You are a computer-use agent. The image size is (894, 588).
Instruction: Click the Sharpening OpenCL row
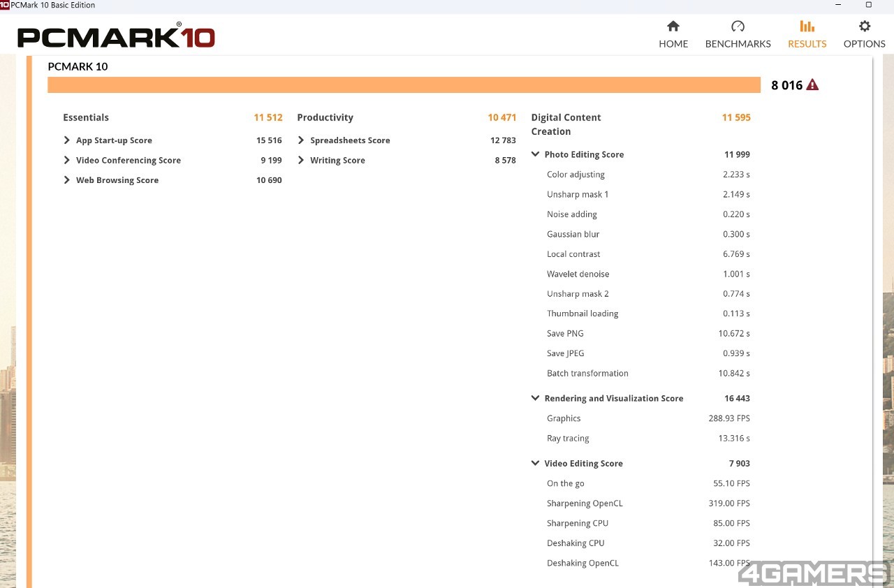[x=648, y=504]
